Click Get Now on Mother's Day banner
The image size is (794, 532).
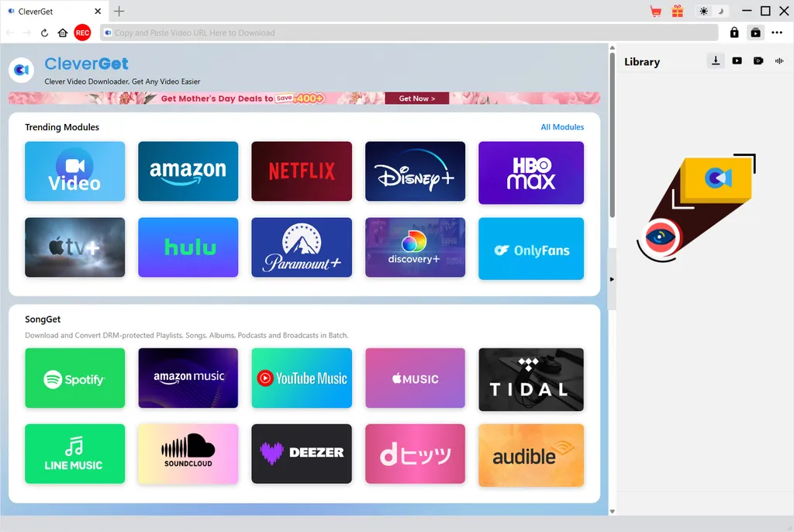[416, 98]
